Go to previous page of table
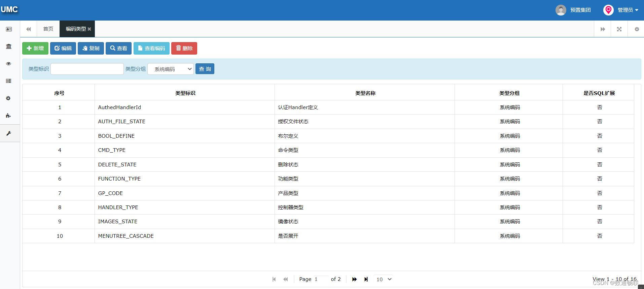Image resolution: width=644 pixels, height=289 pixels. 286,279
